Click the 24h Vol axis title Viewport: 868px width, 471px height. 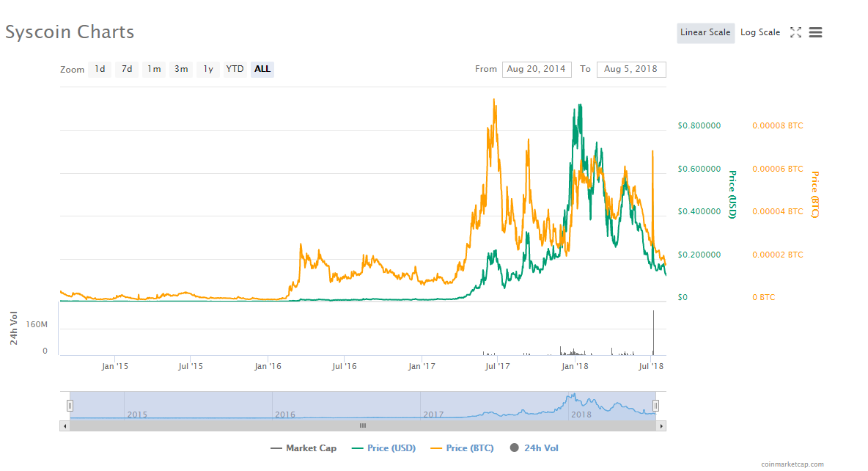coord(14,329)
